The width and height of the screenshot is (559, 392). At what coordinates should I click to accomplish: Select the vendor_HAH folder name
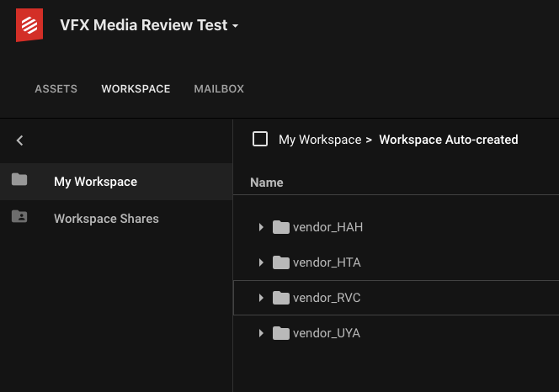tap(327, 227)
